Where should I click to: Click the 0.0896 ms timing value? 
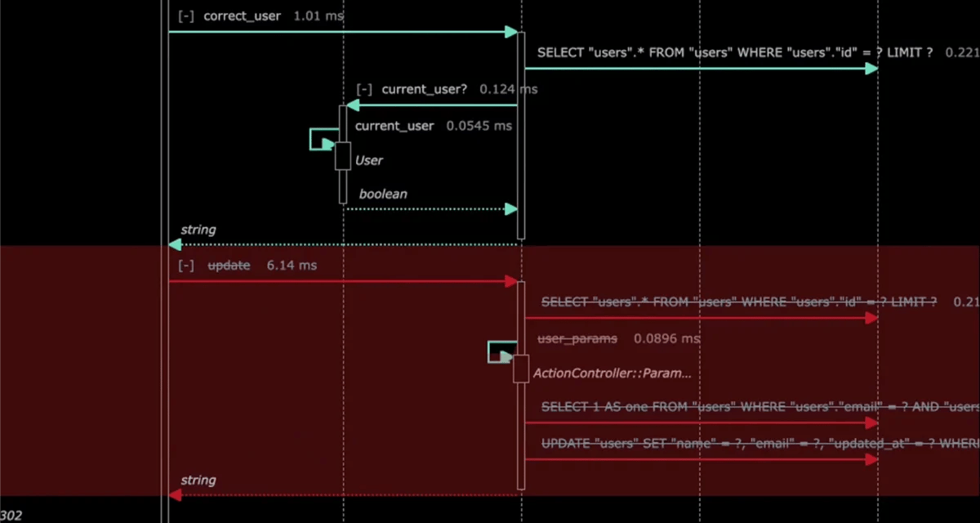(666, 337)
